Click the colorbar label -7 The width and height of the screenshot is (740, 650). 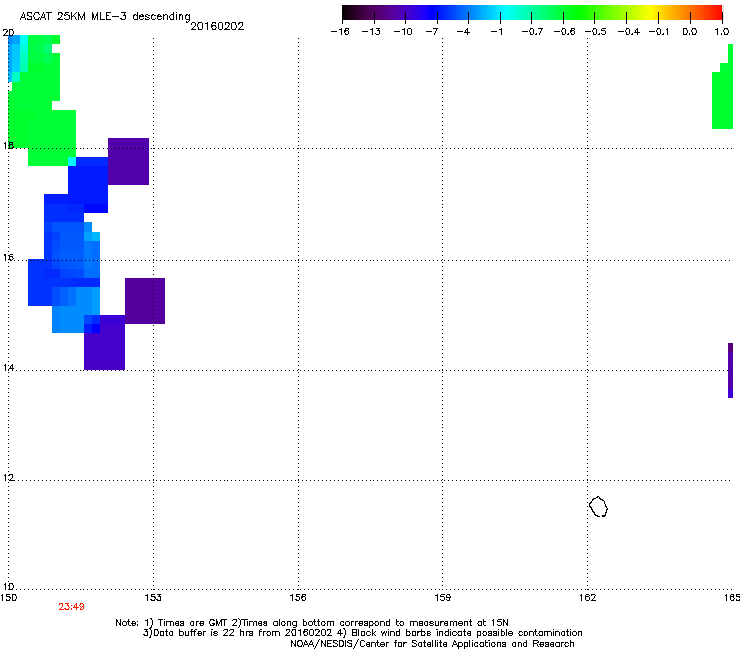pyautogui.click(x=432, y=32)
